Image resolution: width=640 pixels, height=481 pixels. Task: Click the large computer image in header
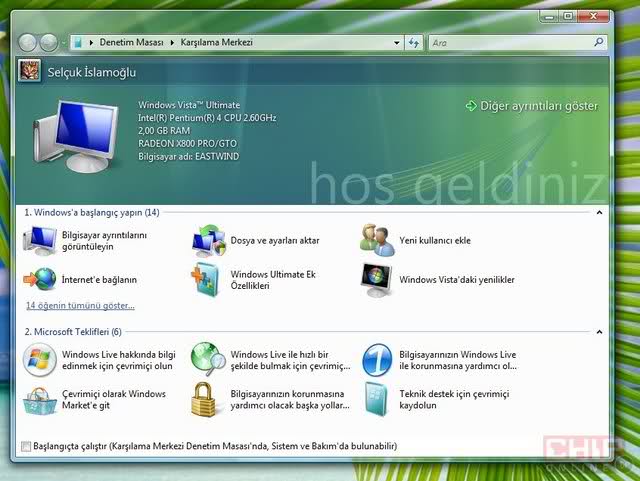tap(76, 136)
